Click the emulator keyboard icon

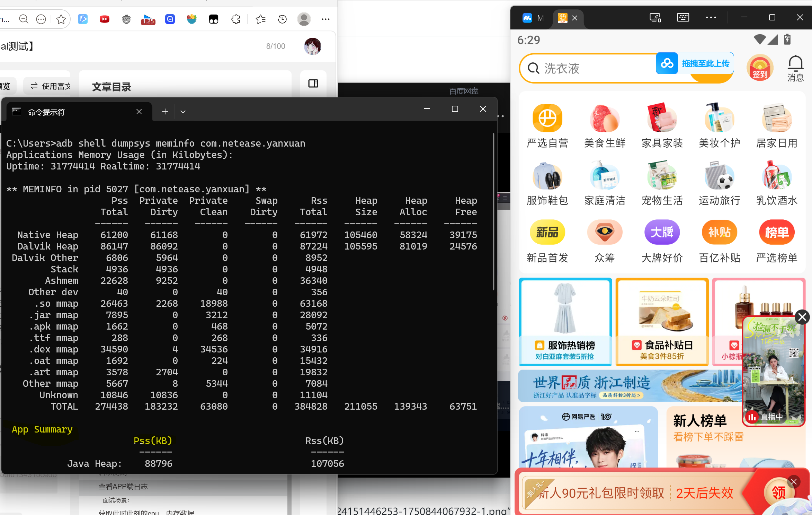point(683,17)
